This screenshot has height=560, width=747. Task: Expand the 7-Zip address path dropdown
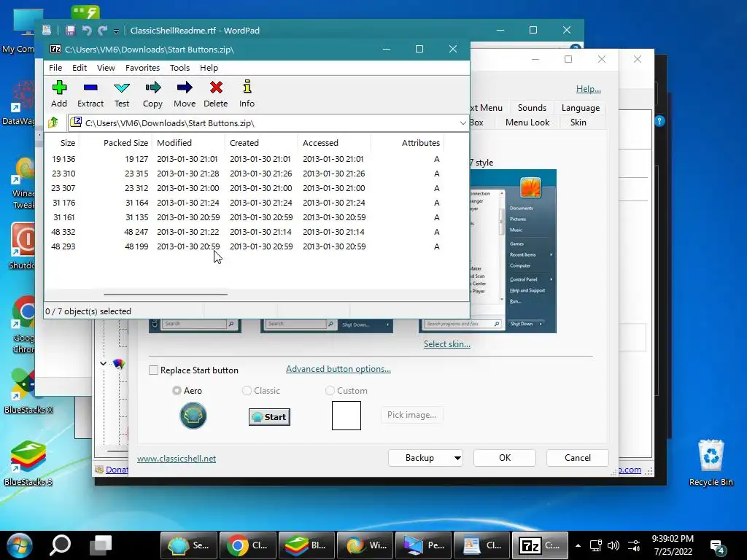pyautogui.click(x=462, y=122)
